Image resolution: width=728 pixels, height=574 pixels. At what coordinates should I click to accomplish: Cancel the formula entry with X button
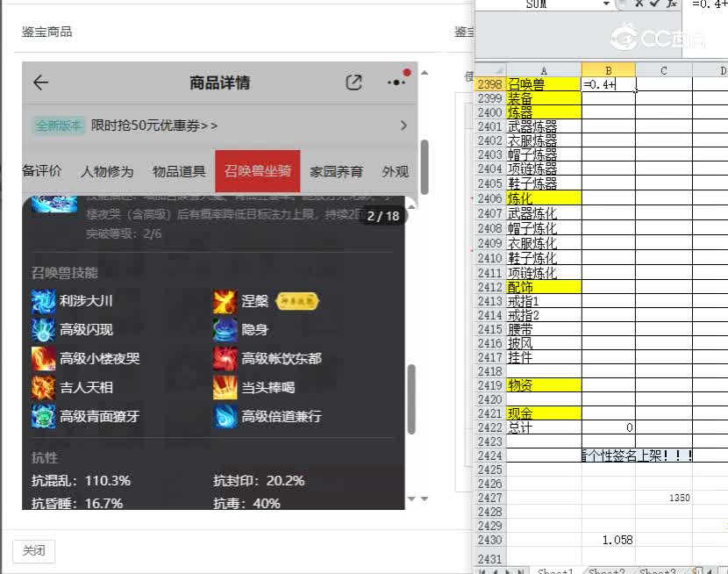639,4
